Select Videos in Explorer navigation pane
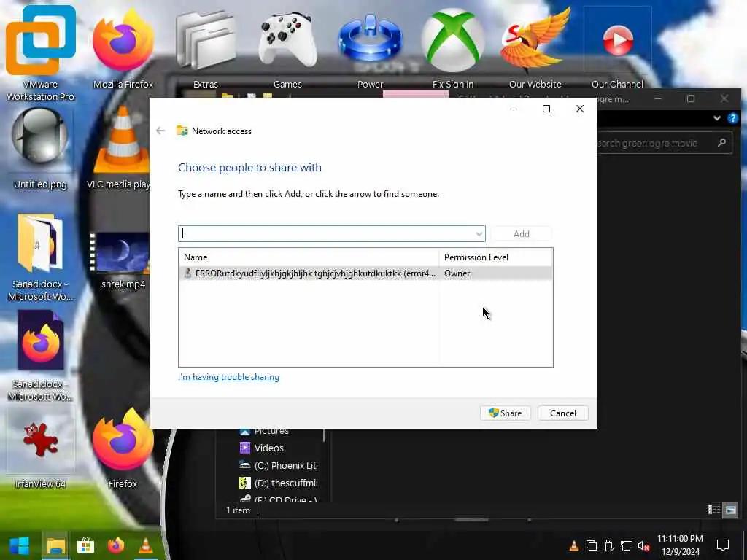 (268, 448)
